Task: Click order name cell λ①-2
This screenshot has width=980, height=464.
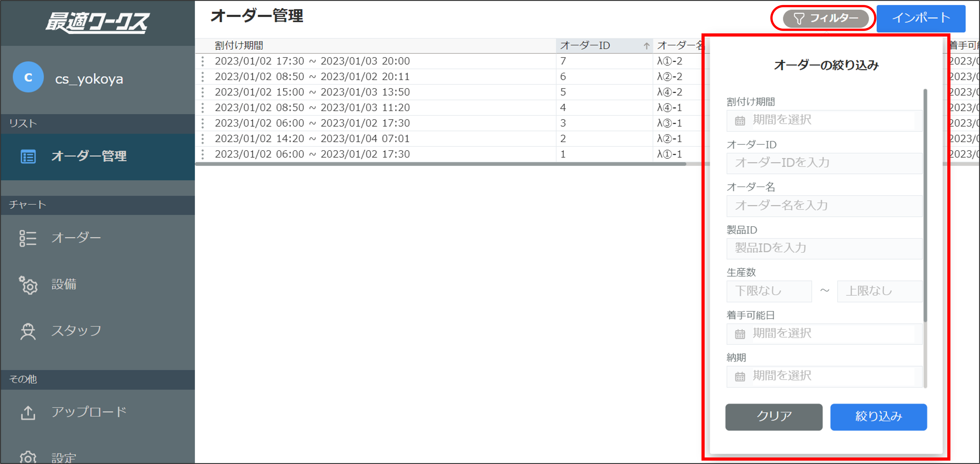Action: [670, 61]
